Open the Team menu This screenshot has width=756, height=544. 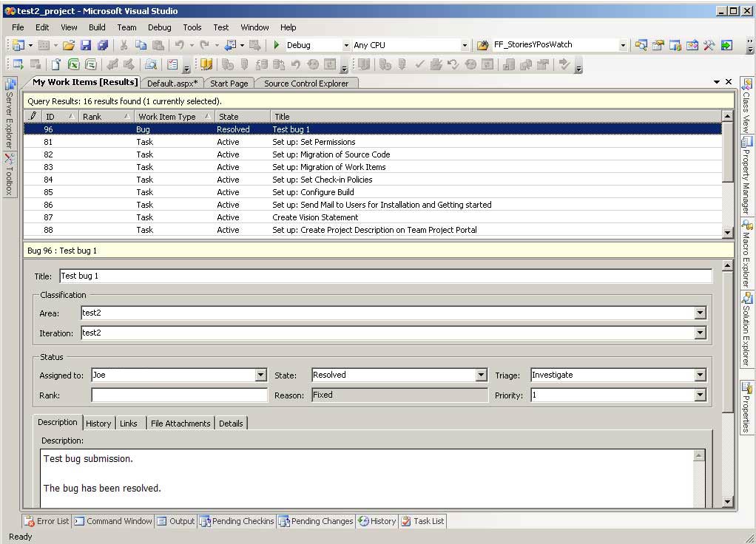pyautogui.click(x=126, y=27)
